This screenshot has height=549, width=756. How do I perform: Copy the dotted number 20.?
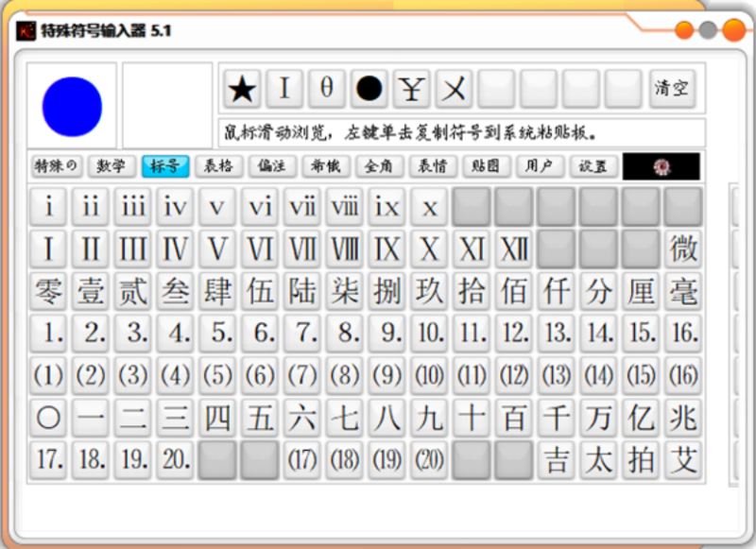click(175, 459)
